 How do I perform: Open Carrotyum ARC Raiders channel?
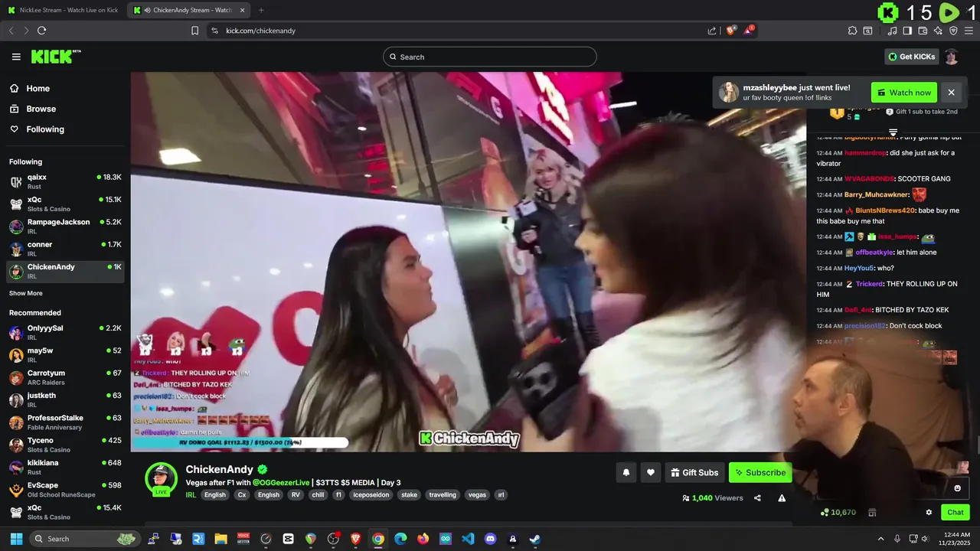pos(65,377)
